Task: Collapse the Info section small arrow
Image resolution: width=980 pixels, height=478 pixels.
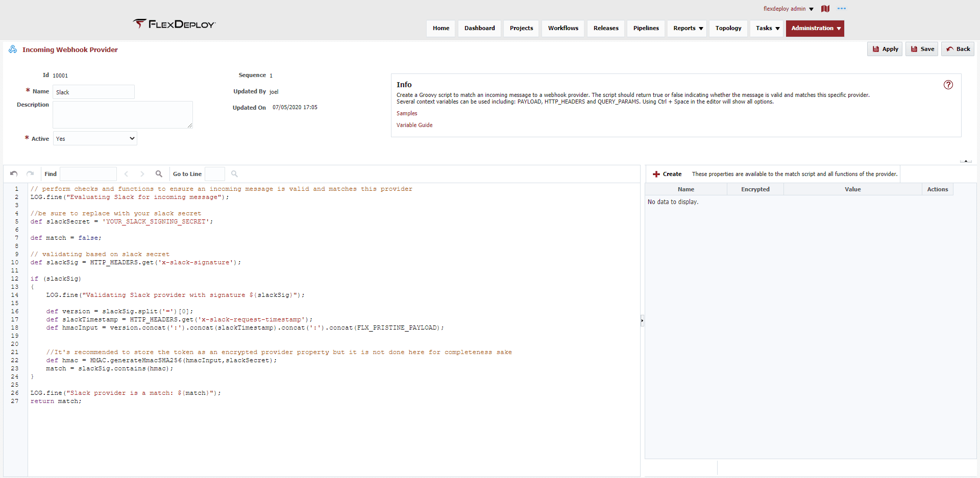Action: [966, 161]
